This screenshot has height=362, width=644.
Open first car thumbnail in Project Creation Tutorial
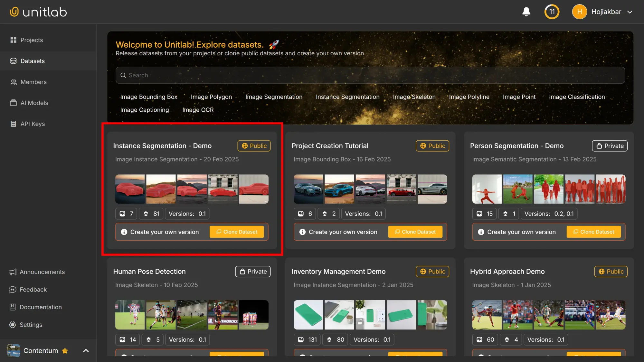tap(308, 189)
